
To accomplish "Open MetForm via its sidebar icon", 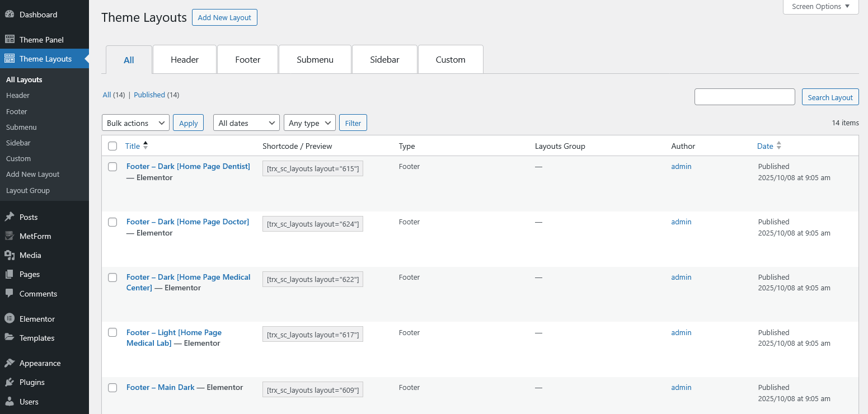I will point(10,236).
